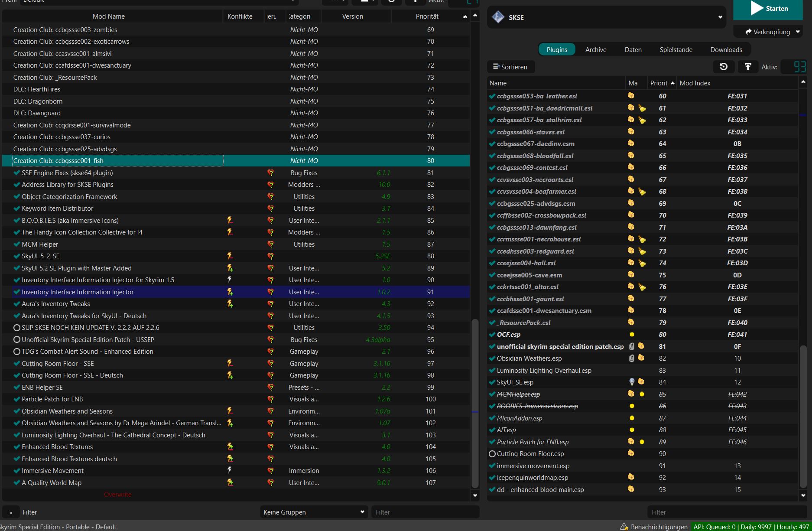Click the restore backup icon above plugin list
Screen dimensions: 812x531
click(723, 67)
